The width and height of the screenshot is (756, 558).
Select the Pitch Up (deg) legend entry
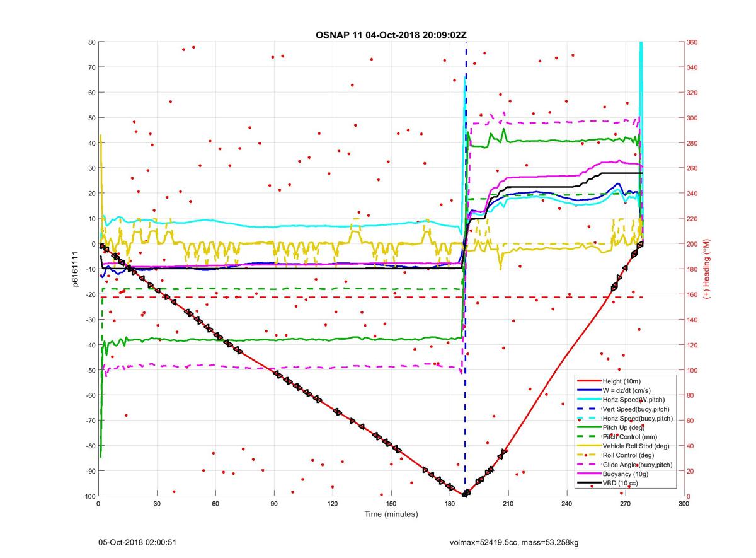624,427
